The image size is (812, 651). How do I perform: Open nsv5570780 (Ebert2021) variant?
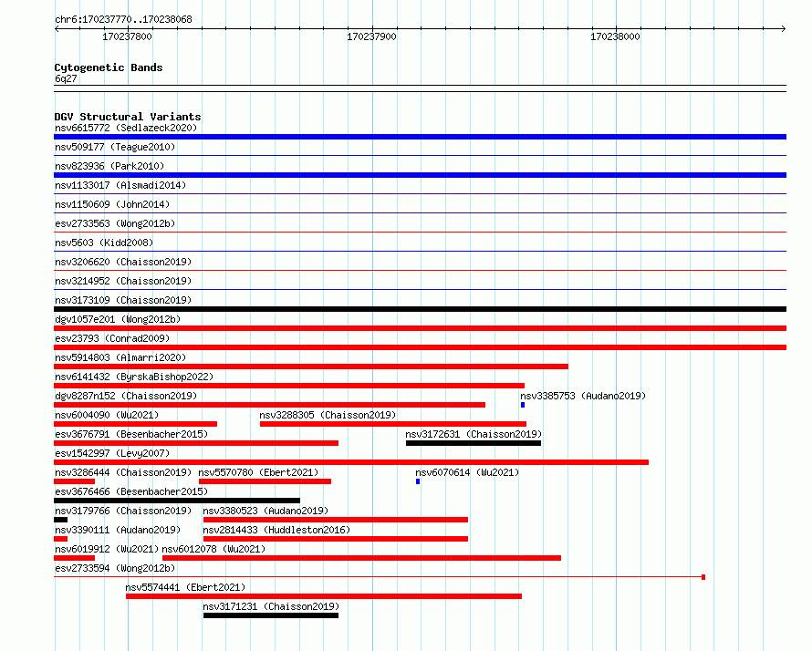point(258,472)
